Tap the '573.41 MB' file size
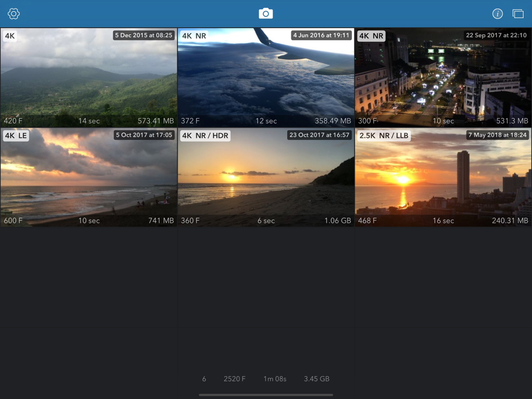532x399 pixels. coord(156,121)
